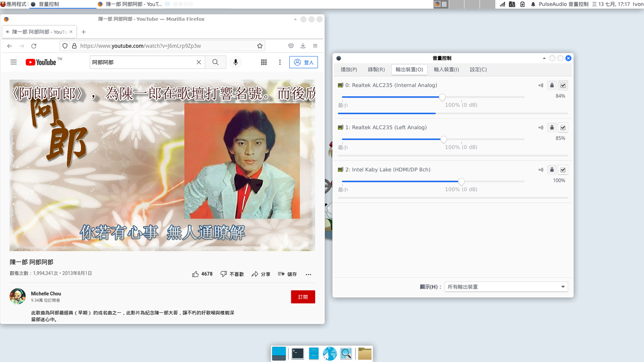This screenshot has width=644, height=362.
Task: Save video with 儲存 button
Action: pyautogui.click(x=287, y=274)
